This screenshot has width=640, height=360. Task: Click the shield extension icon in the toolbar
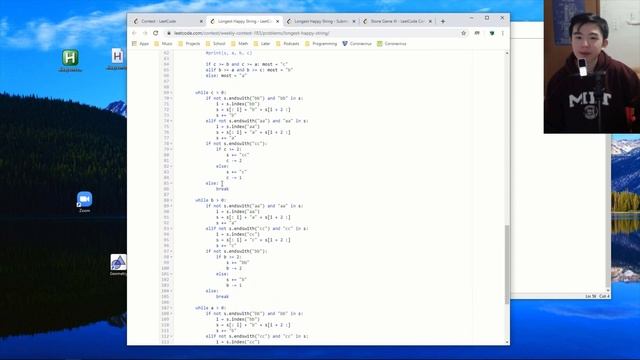click(492, 33)
